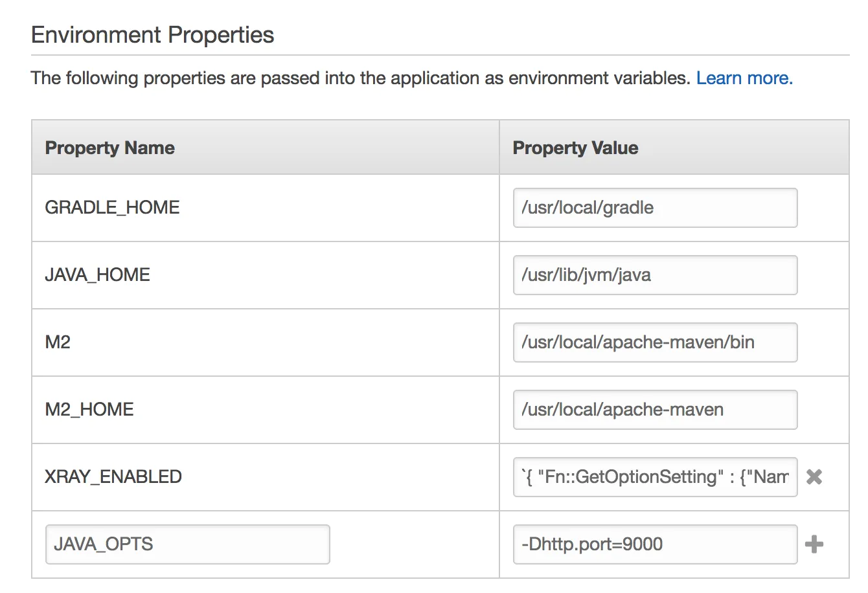The height and width of the screenshot is (593, 868).
Task: Click the -Dhttp.port=9000 value field
Action: 655,544
